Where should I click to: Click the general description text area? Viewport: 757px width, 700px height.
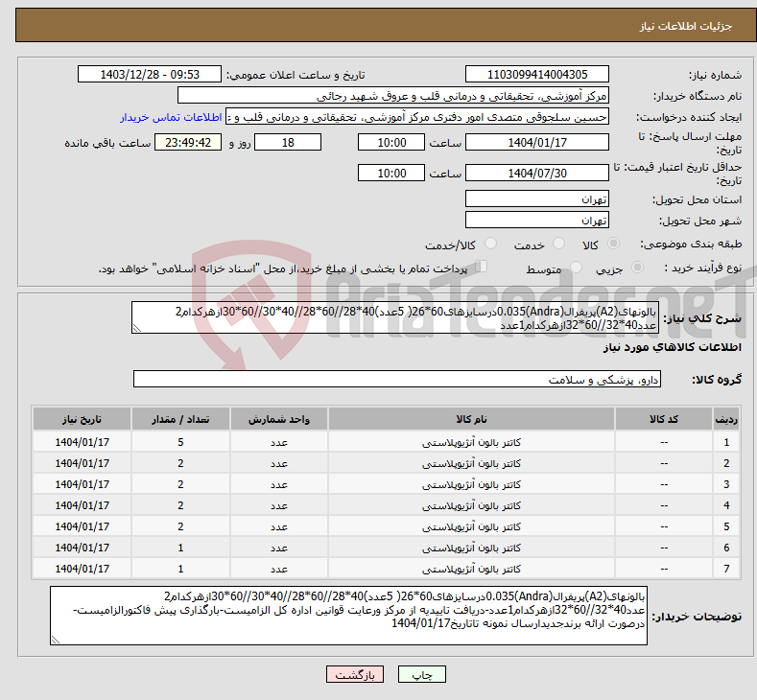(x=395, y=317)
